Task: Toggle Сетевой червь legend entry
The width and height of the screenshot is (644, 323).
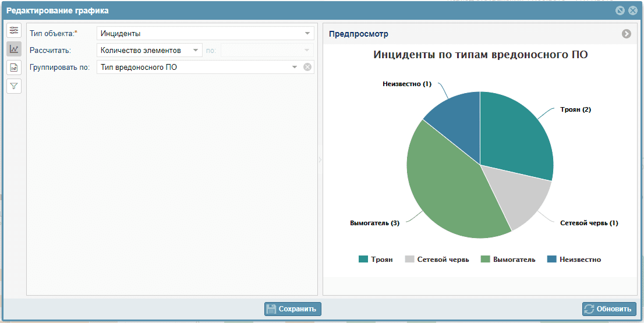Action: 437,260
